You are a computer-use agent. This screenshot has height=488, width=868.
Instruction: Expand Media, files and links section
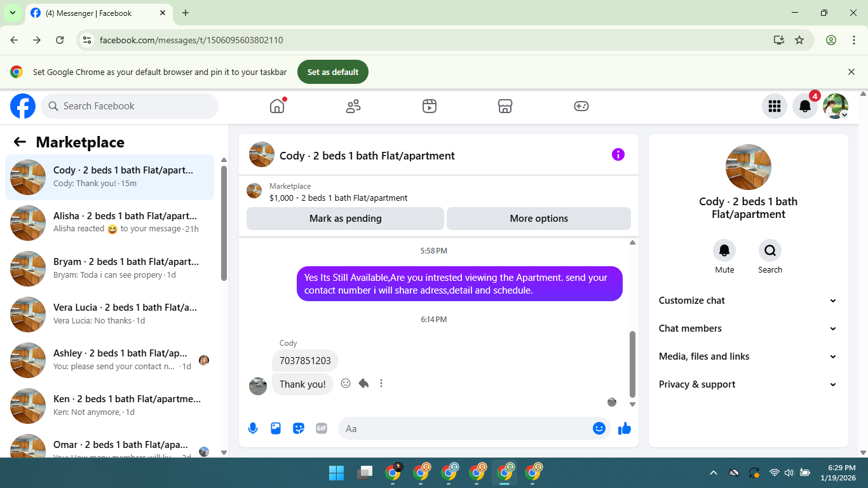[x=748, y=356]
